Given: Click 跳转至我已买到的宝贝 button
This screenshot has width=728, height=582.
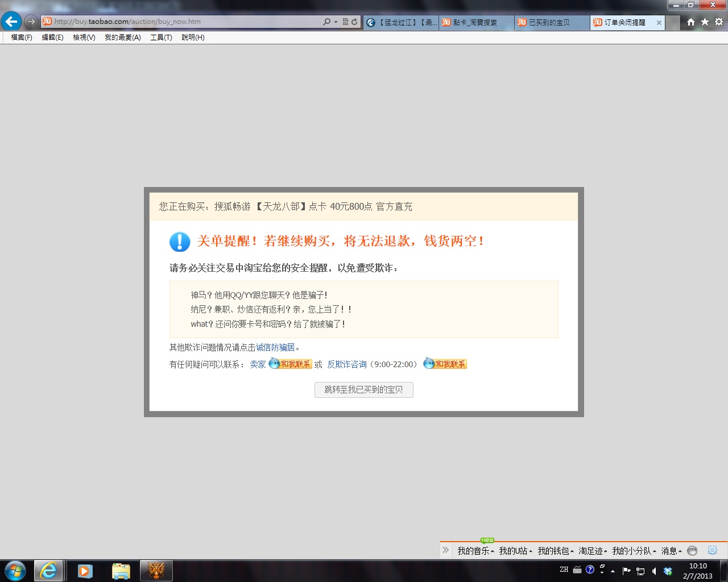Looking at the screenshot, I should (364, 390).
